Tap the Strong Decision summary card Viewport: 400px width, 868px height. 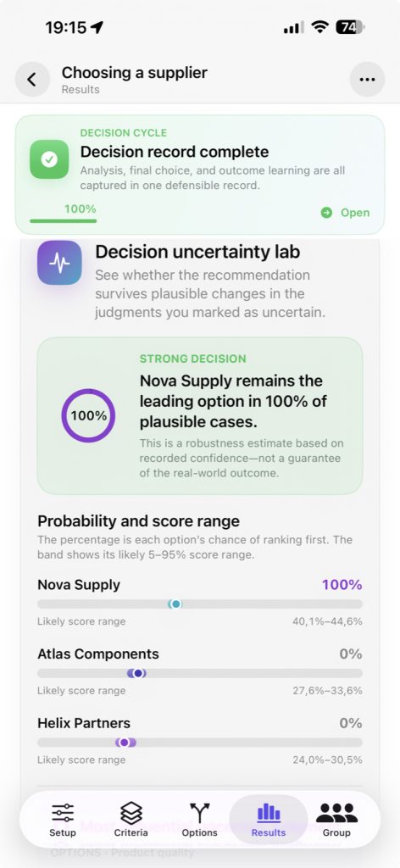click(x=200, y=415)
